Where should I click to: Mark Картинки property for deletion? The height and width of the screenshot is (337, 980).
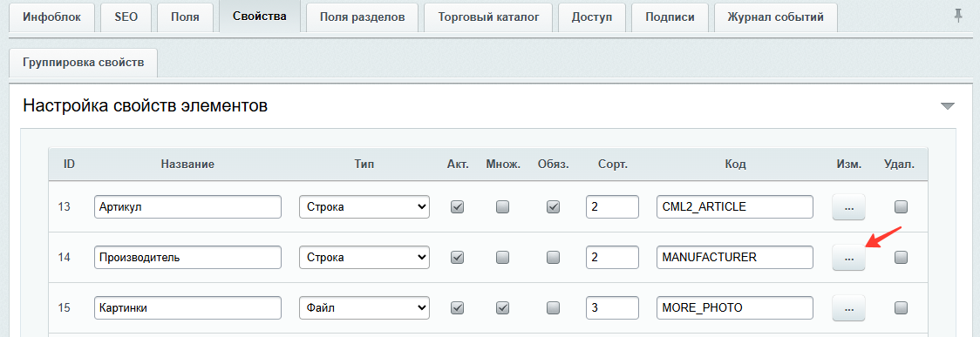[x=901, y=307]
